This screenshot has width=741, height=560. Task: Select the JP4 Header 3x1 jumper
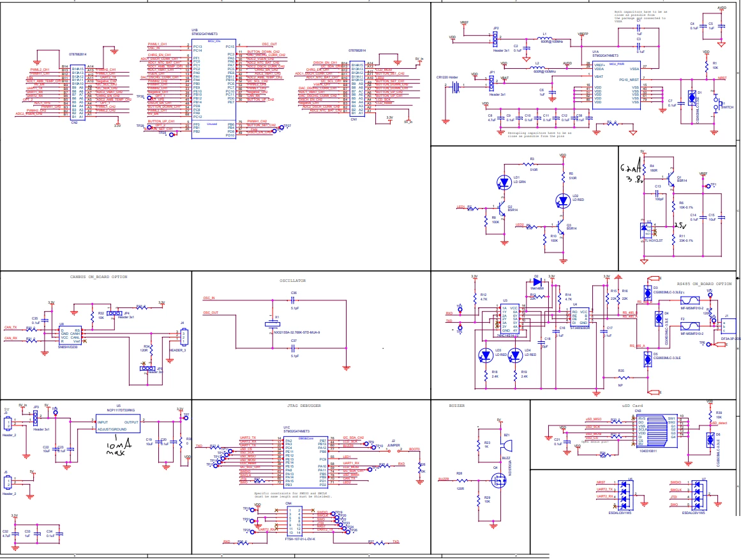pyautogui.click(x=114, y=313)
